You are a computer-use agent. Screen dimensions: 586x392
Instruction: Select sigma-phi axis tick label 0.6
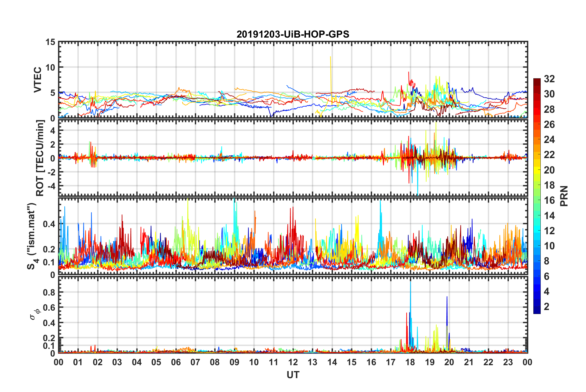49,308
